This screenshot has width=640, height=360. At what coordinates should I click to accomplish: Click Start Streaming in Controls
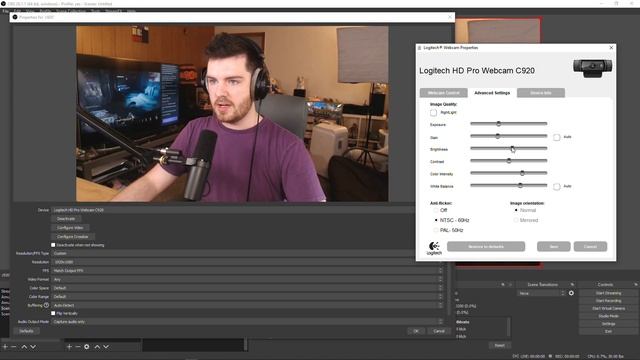608,293
